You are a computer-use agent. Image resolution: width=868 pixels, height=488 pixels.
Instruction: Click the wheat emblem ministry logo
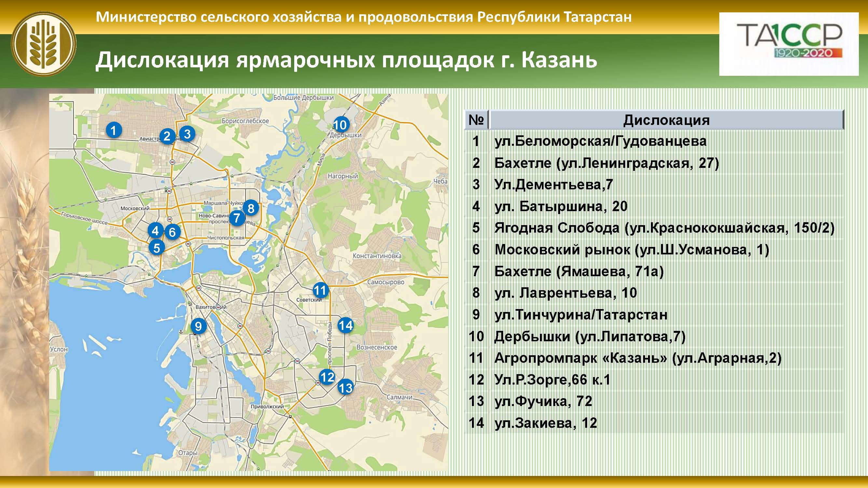tap(44, 44)
